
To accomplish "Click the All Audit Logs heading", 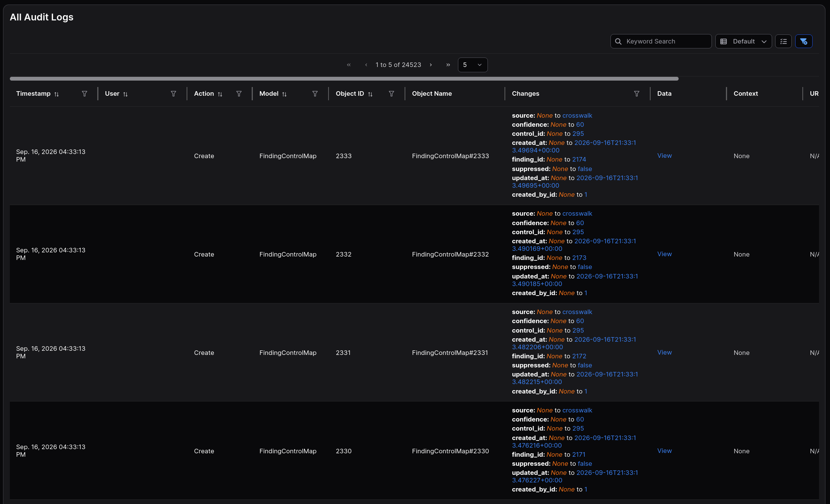I will pos(42,17).
